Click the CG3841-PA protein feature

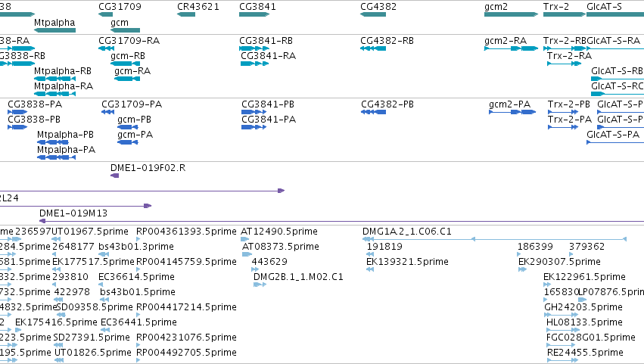tap(254, 127)
